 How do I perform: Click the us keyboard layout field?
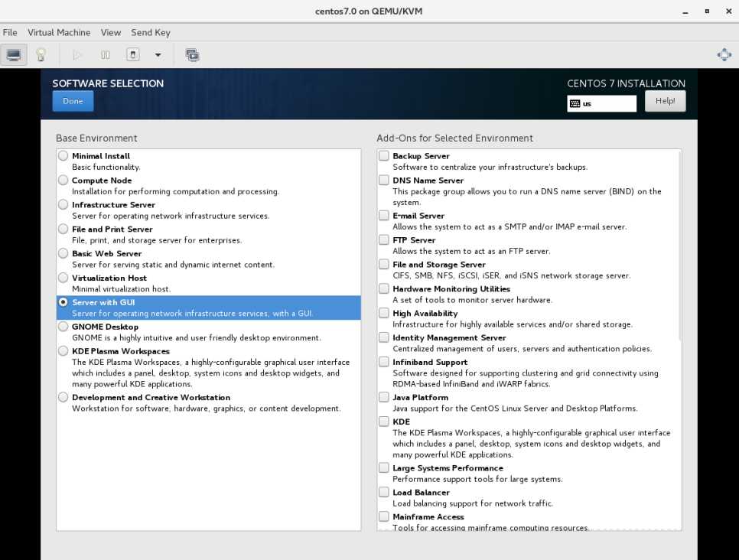point(601,104)
